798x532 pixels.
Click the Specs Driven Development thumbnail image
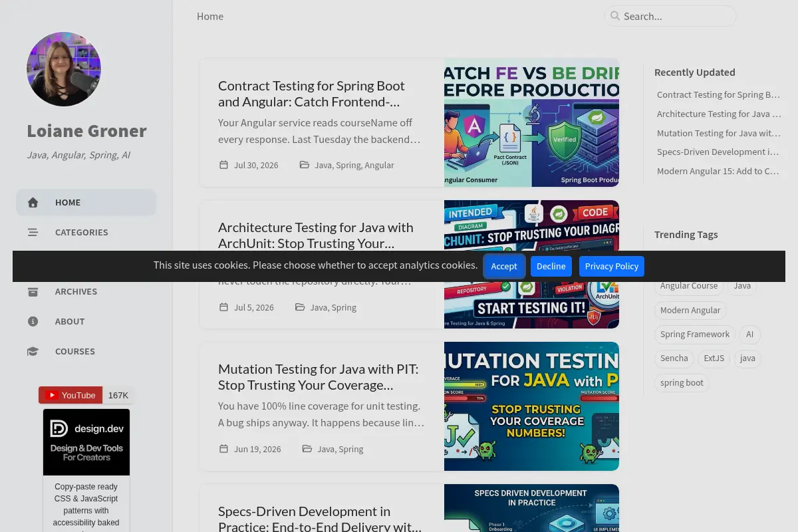tap(531, 508)
